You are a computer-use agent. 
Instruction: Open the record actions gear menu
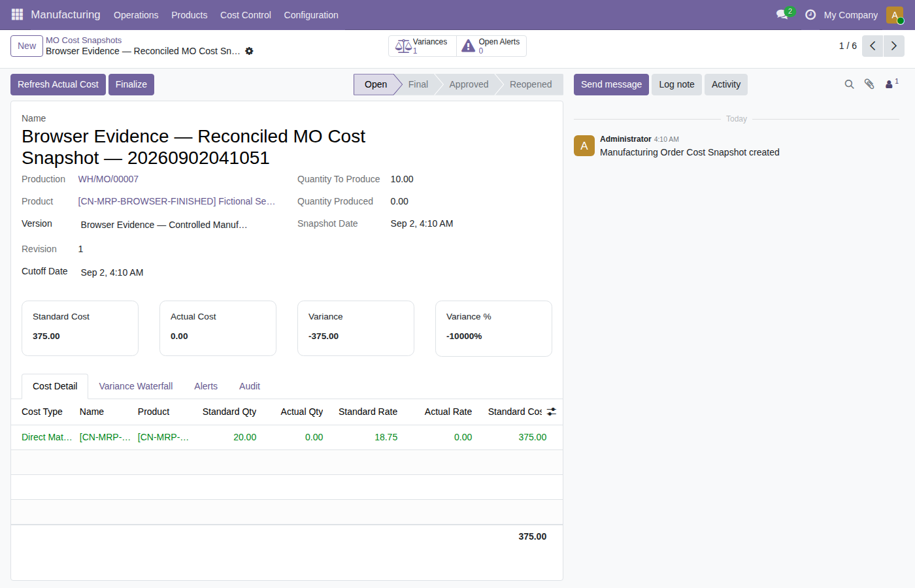[249, 51]
